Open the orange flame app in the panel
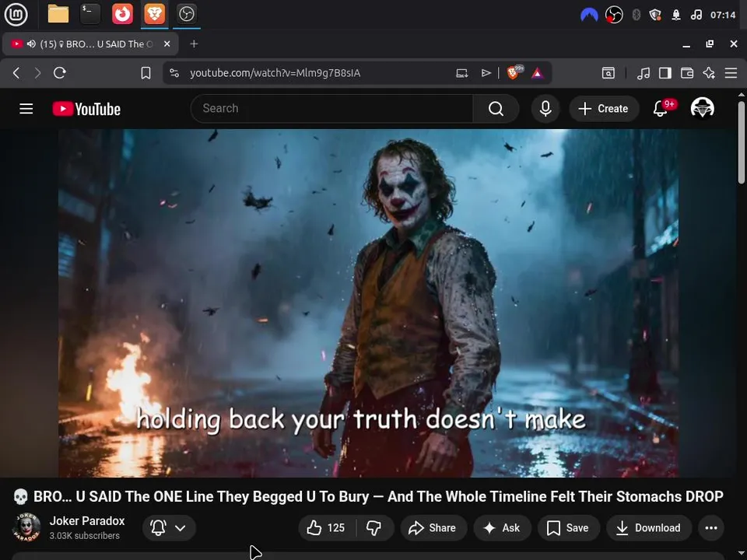Image resolution: width=747 pixels, height=560 pixels. pyautogui.click(x=122, y=14)
